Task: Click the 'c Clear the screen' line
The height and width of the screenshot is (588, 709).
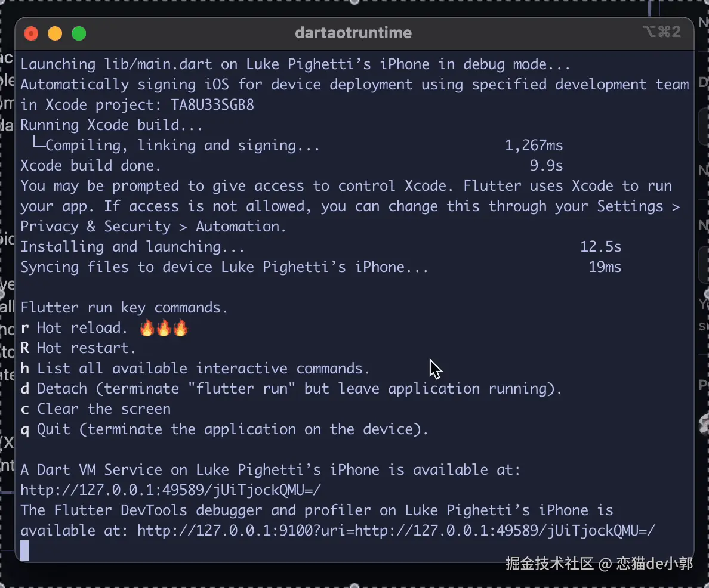Action: click(x=95, y=409)
